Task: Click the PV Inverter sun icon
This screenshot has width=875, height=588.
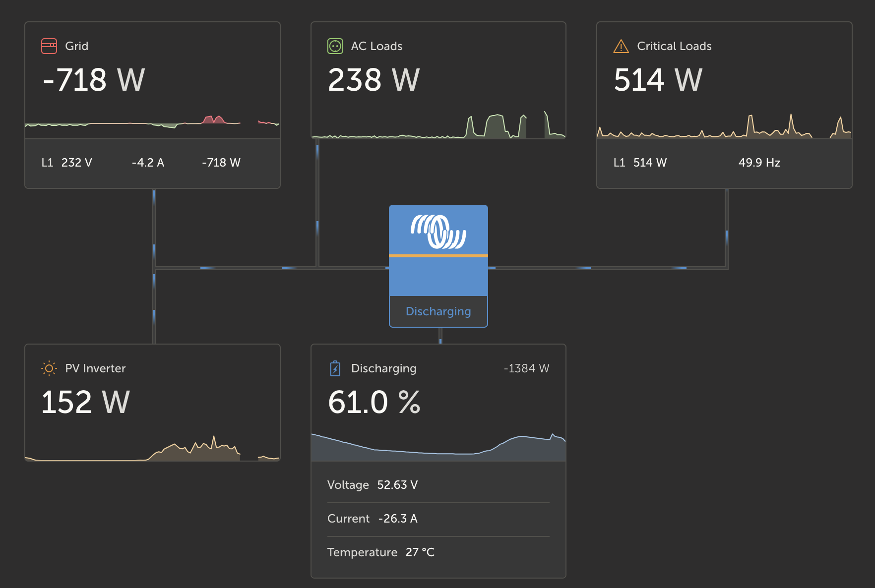Action: [x=49, y=368]
